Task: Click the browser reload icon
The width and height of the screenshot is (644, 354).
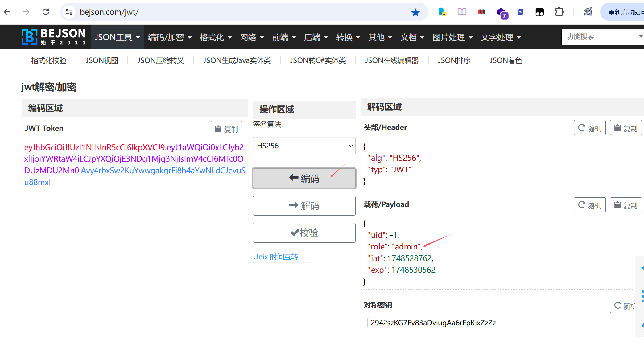Action: (46, 12)
